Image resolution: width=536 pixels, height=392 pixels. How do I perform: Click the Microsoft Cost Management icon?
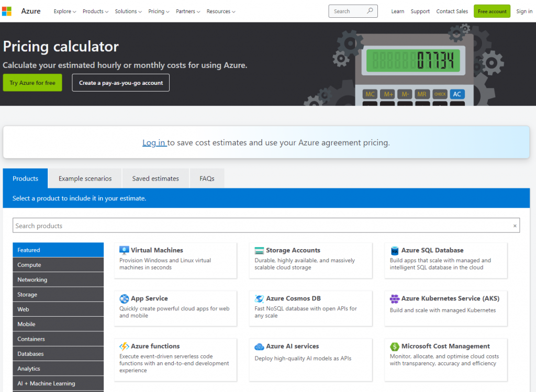click(x=395, y=346)
